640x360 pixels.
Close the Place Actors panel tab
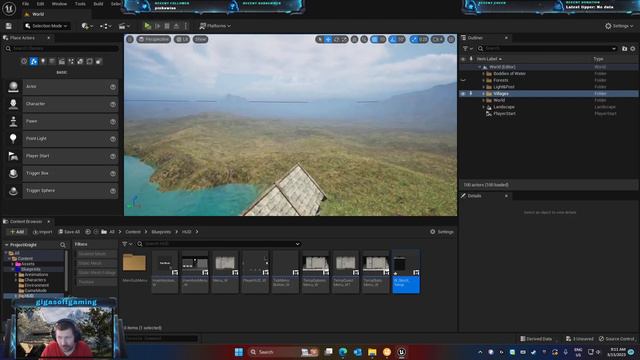[49, 38]
